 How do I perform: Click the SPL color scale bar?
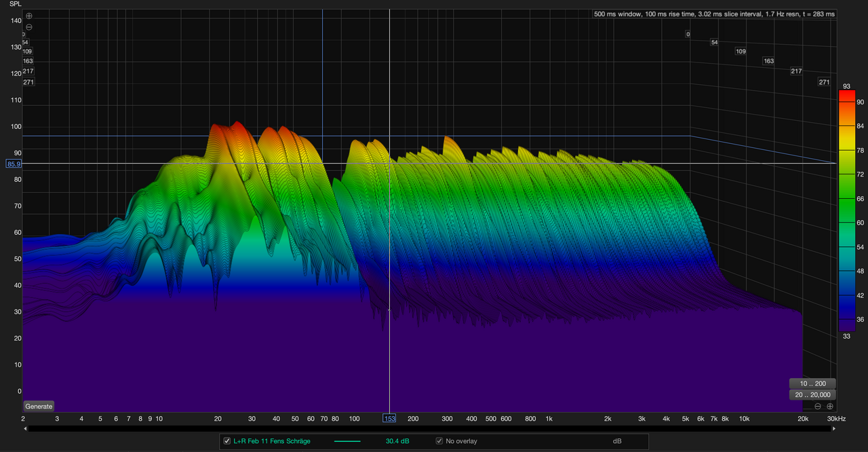click(847, 211)
